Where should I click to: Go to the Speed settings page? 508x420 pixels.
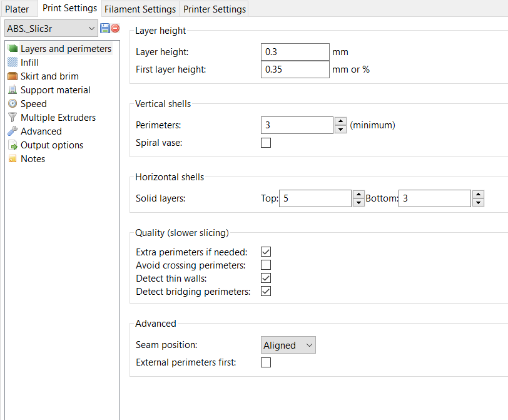[x=33, y=104]
